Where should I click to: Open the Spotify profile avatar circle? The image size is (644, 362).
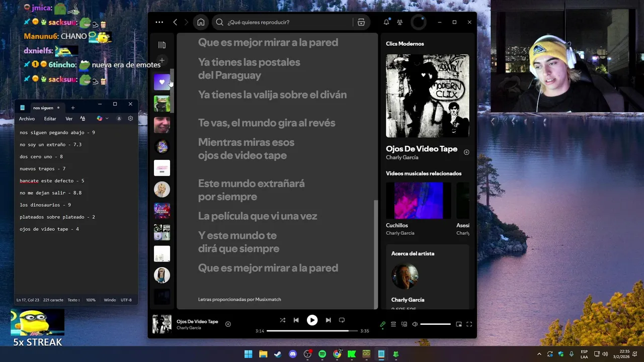[418, 22]
